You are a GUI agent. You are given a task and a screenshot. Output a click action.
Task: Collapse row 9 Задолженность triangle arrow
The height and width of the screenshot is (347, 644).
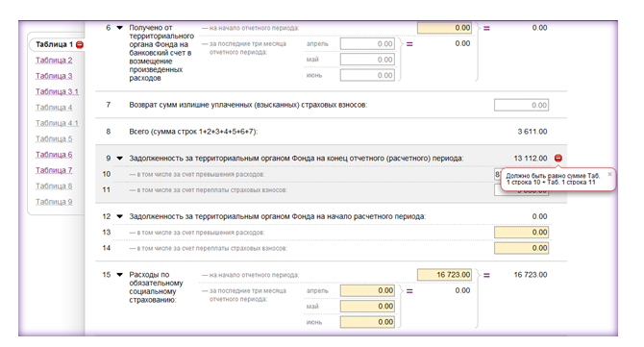click(119, 158)
